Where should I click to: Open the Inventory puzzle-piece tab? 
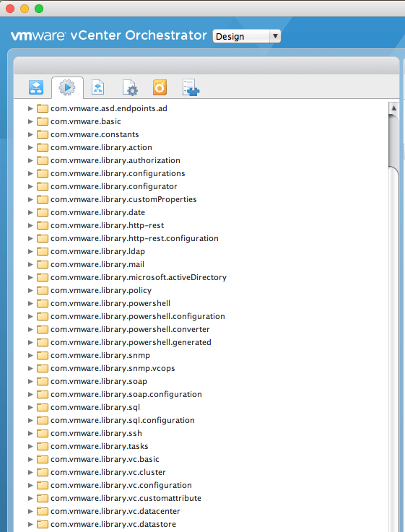pyautogui.click(x=191, y=87)
